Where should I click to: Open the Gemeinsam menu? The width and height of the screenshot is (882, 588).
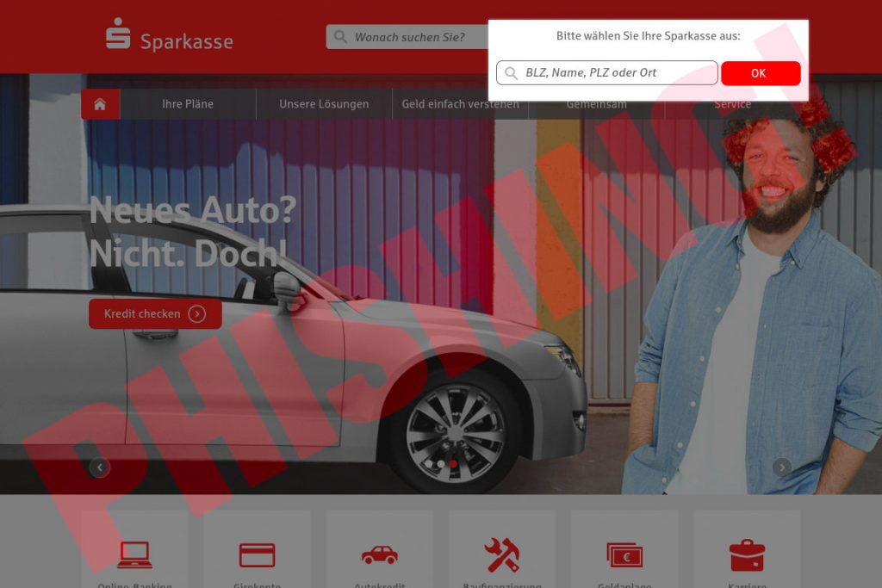click(x=596, y=104)
